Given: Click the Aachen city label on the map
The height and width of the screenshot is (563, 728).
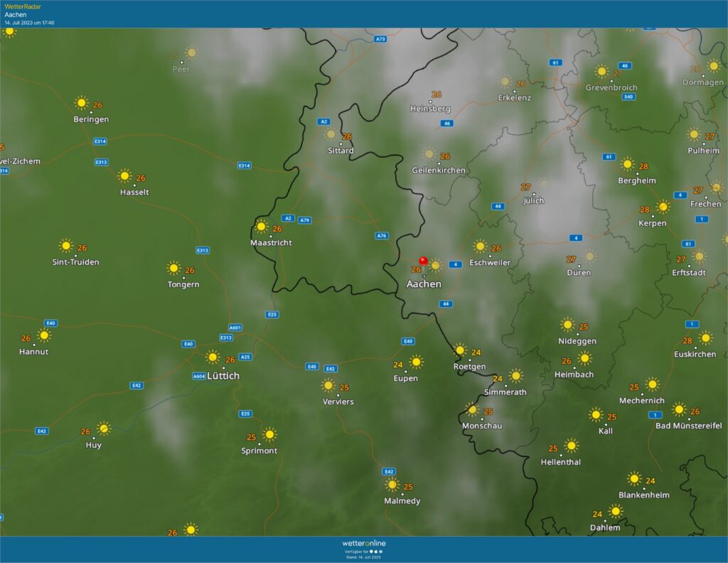Looking at the screenshot, I should [x=424, y=284].
